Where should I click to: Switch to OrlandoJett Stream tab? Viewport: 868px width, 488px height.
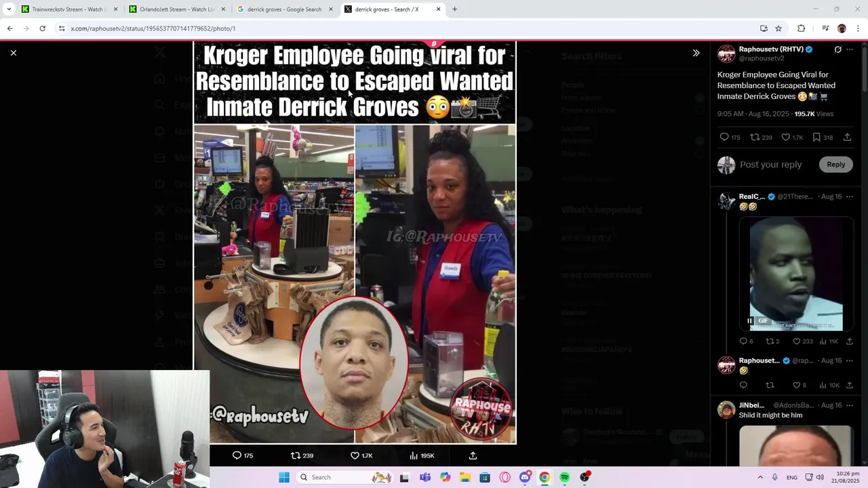[176, 9]
